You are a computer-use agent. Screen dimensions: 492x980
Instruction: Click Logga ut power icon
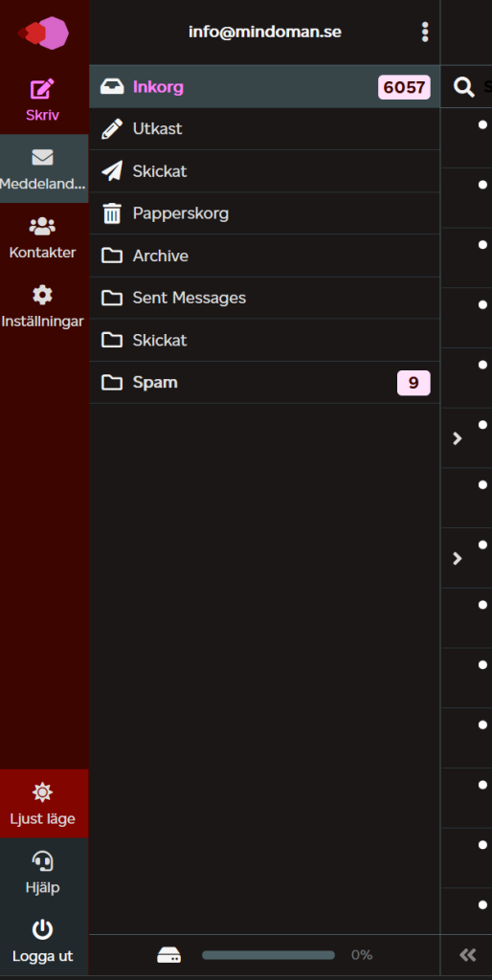42,930
